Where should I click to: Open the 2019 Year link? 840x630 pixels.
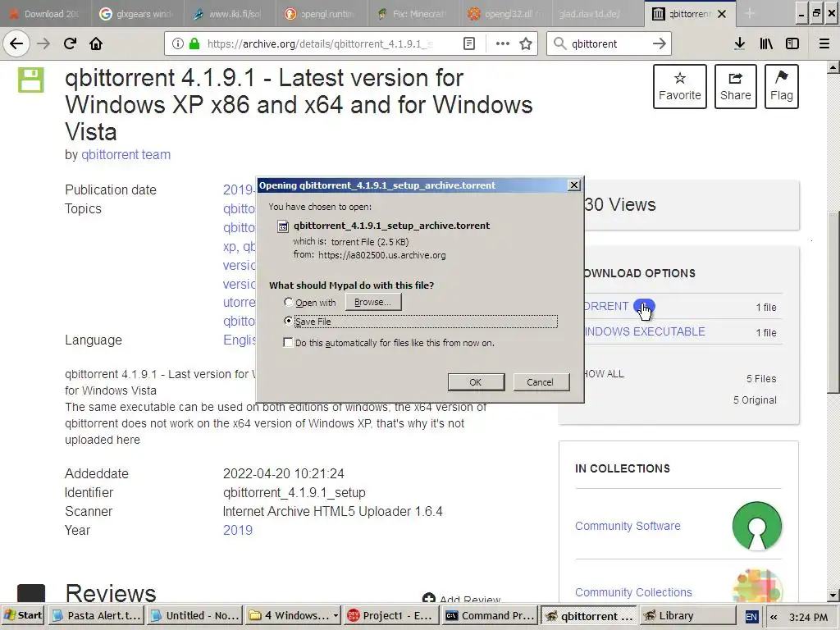[238, 531]
